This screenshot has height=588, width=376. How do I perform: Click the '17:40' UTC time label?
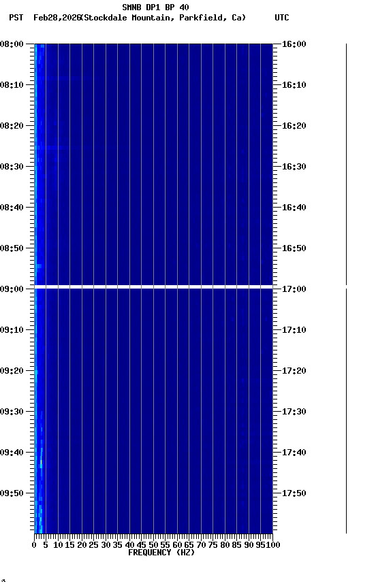[294, 453]
